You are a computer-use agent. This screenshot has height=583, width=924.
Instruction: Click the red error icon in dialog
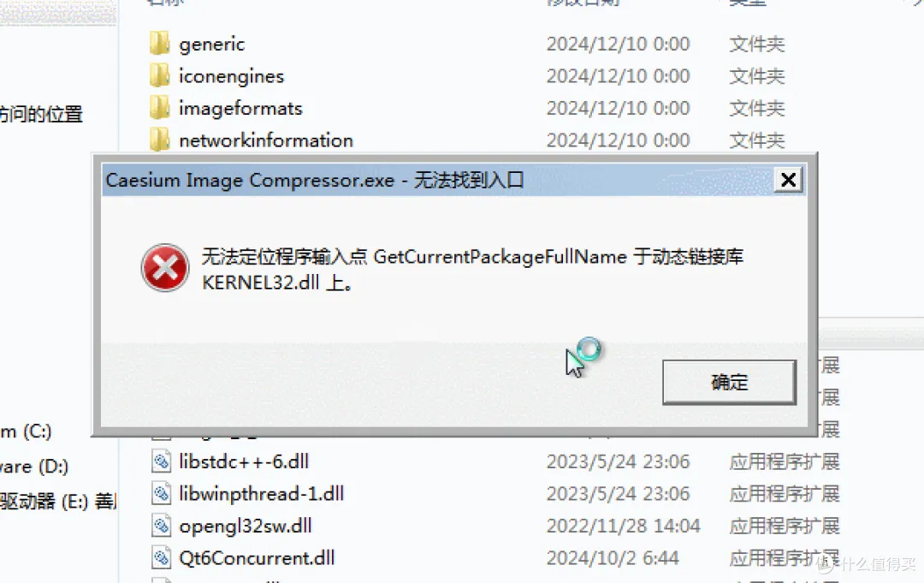pos(165,268)
